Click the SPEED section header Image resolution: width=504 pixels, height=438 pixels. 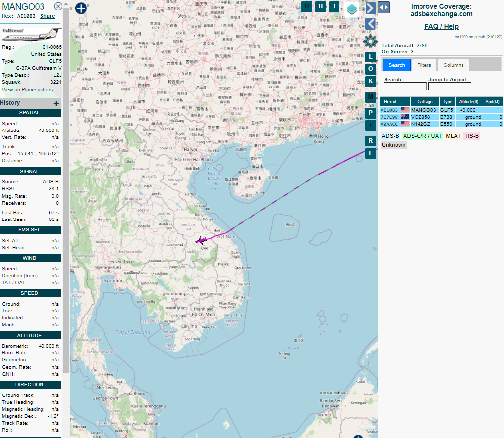(30, 293)
